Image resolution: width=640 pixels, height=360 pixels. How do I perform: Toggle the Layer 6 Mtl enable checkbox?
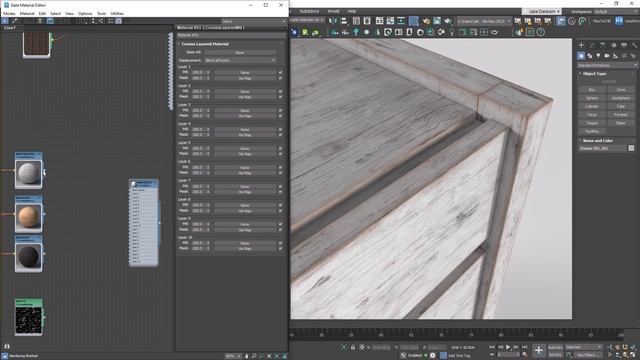(x=280, y=167)
